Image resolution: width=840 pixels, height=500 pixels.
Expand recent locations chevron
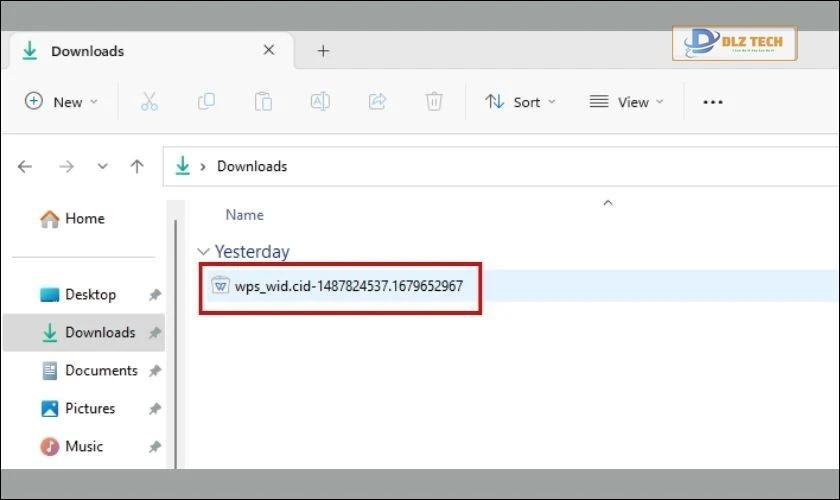(102, 167)
